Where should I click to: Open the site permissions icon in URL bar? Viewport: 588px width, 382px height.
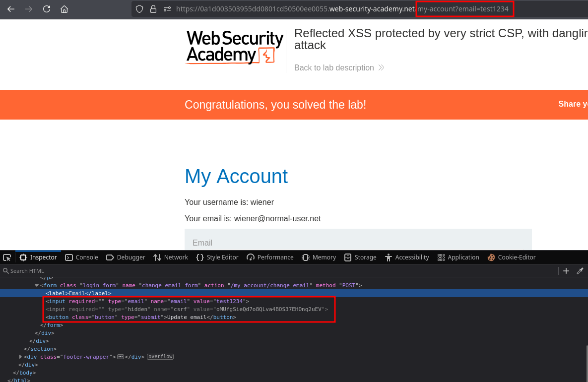167,9
